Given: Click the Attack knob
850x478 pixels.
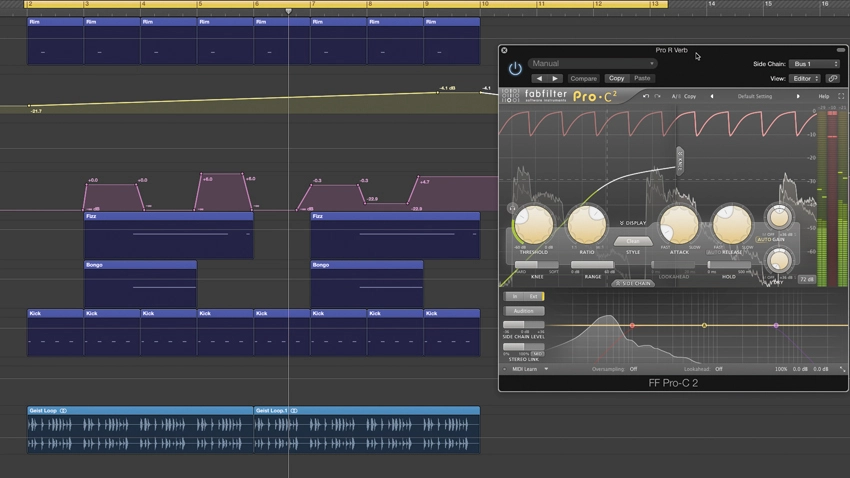Looking at the screenshot, I should 679,224.
